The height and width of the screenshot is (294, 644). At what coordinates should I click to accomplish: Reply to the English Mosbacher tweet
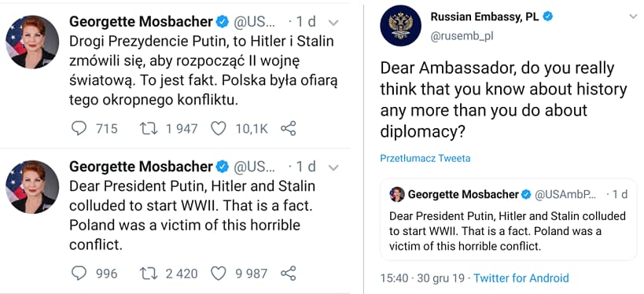click(x=79, y=274)
